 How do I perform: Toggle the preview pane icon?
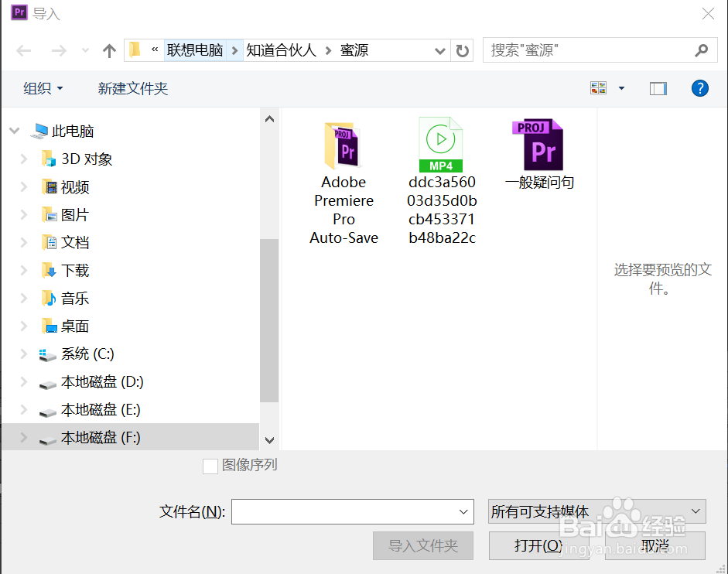(658, 87)
